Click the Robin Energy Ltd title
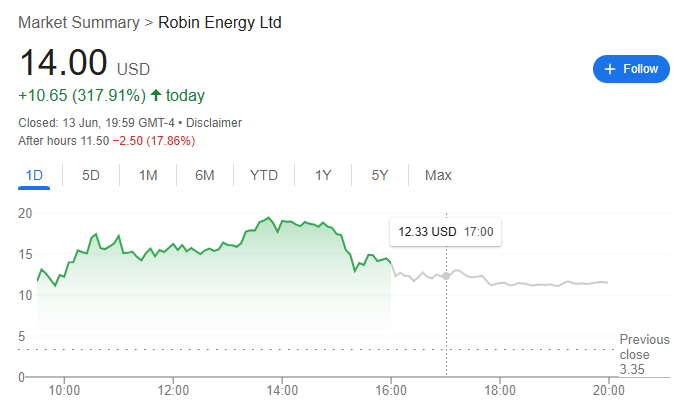The height and width of the screenshot is (414, 690). [220, 22]
